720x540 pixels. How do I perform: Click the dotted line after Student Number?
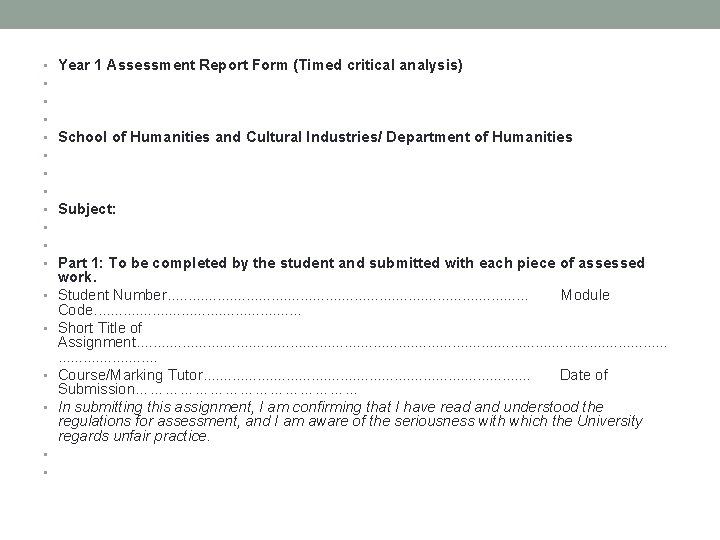point(348,295)
